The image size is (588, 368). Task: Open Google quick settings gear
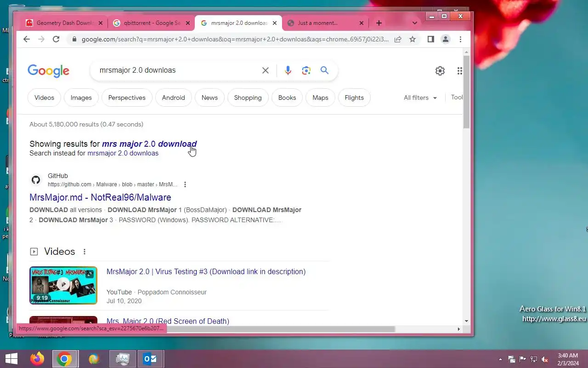coord(440,71)
